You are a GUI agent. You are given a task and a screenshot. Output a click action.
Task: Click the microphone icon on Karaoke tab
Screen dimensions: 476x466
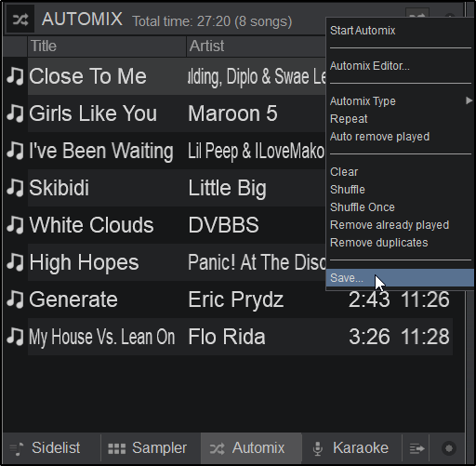317,448
